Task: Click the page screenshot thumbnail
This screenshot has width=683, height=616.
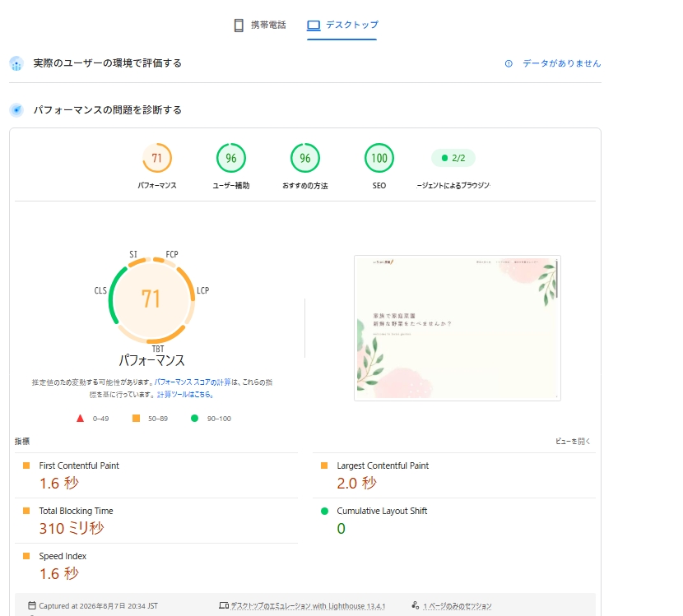Action: [x=458, y=328]
